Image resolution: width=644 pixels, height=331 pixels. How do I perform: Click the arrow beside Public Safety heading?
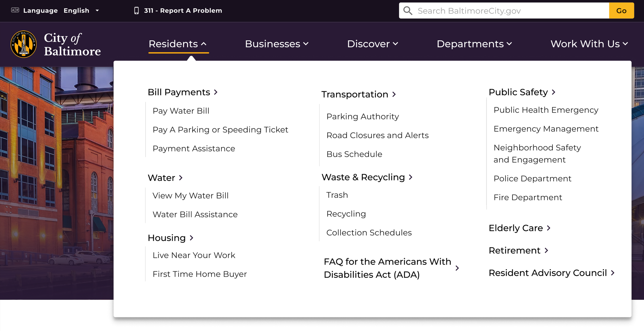(553, 92)
